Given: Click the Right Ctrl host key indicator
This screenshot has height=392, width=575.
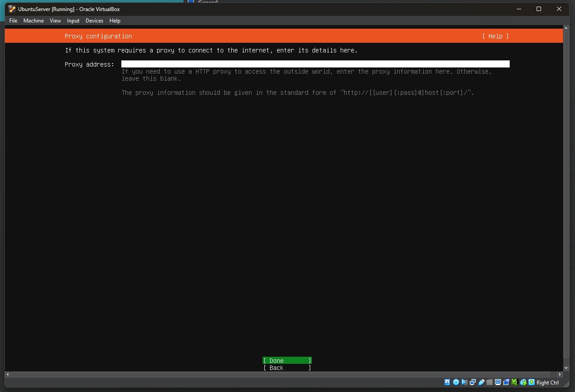Looking at the screenshot, I should [x=547, y=382].
